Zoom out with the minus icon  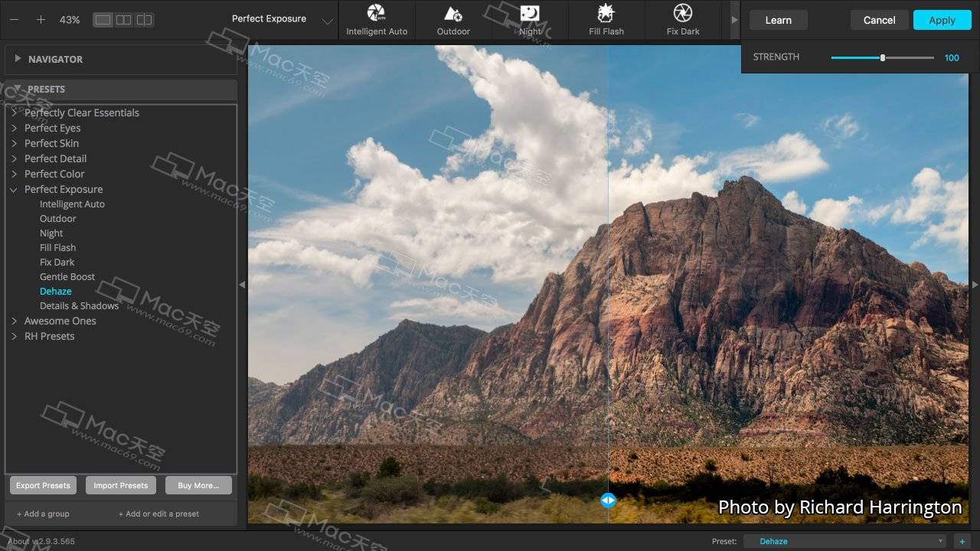coord(14,20)
